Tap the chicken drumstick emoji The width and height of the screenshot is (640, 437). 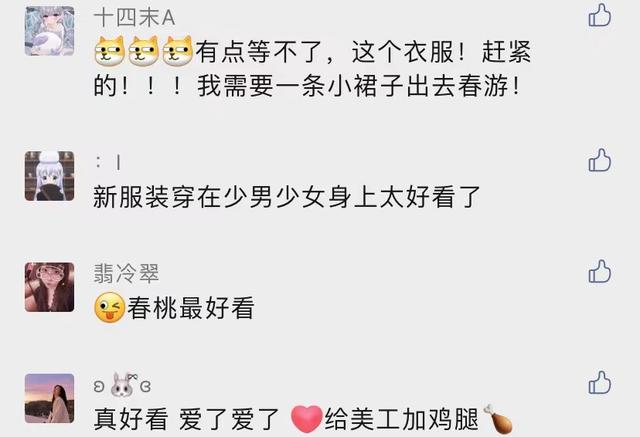[x=498, y=419]
